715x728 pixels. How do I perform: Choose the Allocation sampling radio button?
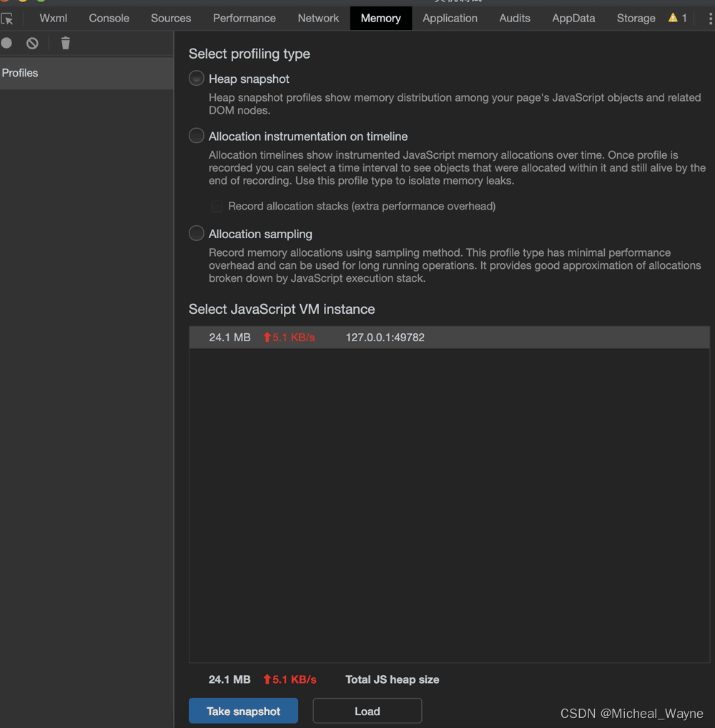pos(197,234)
